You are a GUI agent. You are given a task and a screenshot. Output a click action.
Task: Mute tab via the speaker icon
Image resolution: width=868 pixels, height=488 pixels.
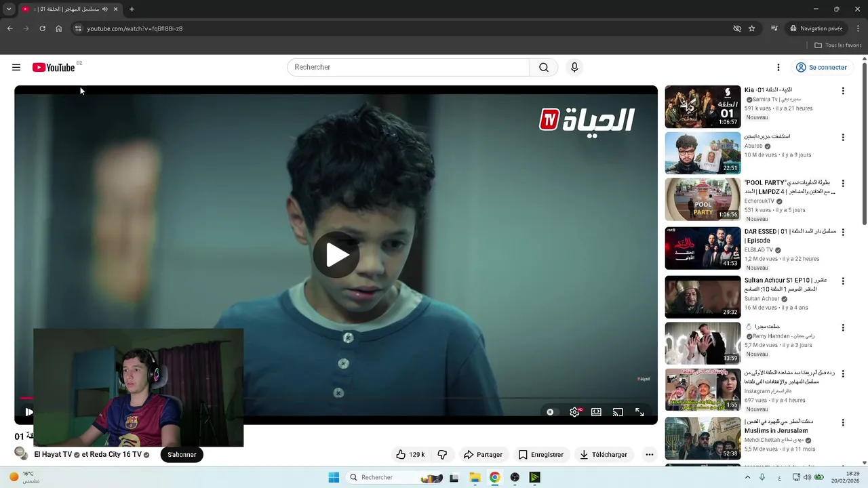(104, 9)
